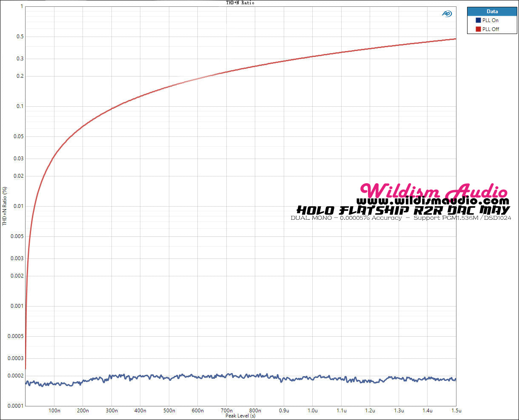This screenshot has height=420, width=519.
Task: Click the 1.5u tick on the x-axis
Action: point(456,411)
